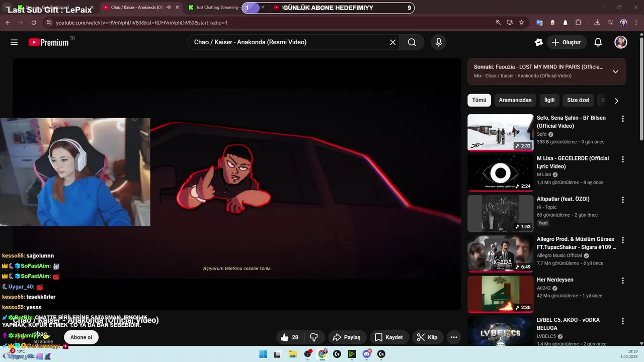Bookmark this page with the star icon
Viewport: 644px width, 362px height.
coord(522,23)
